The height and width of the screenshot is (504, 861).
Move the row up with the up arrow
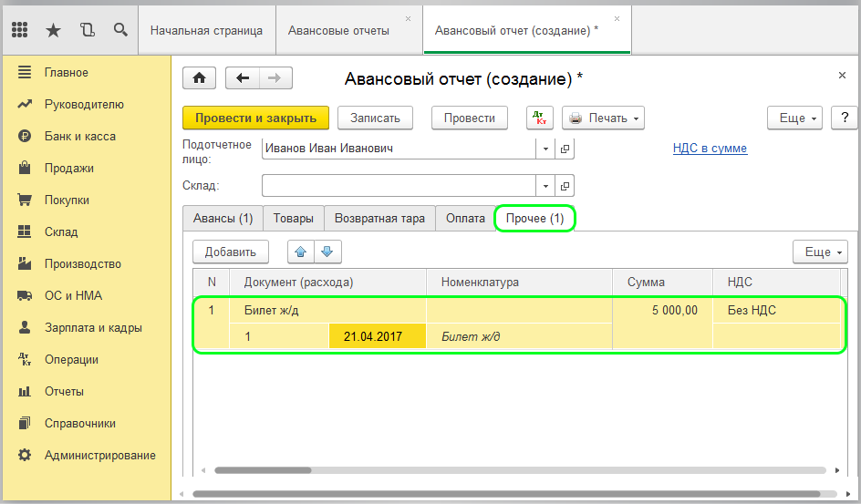[x=301, y=252]
